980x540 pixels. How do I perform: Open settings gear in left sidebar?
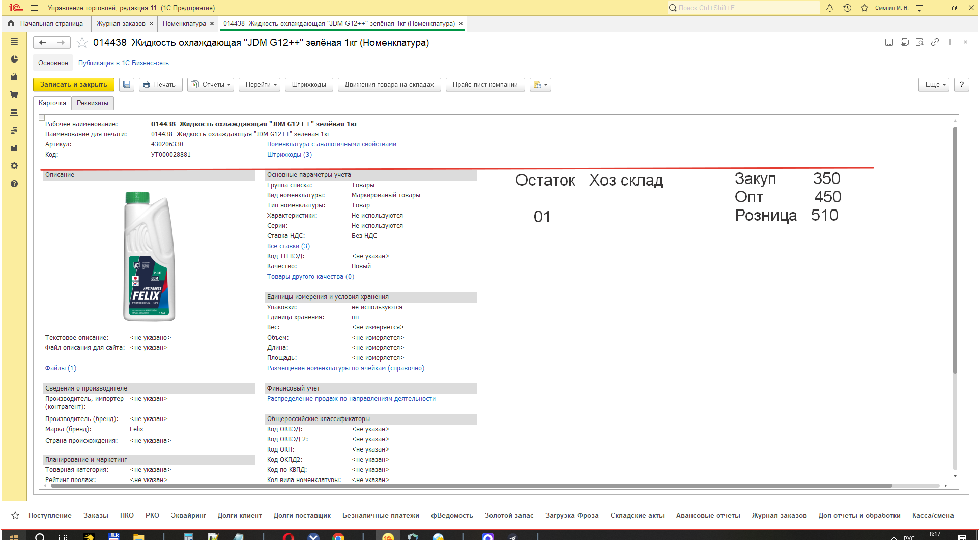click(x=14, y=166)
